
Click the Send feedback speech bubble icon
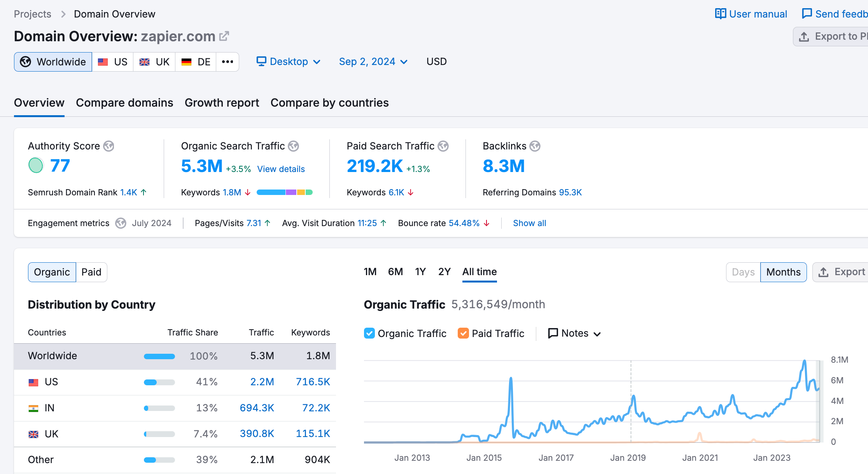pos(807,14)
